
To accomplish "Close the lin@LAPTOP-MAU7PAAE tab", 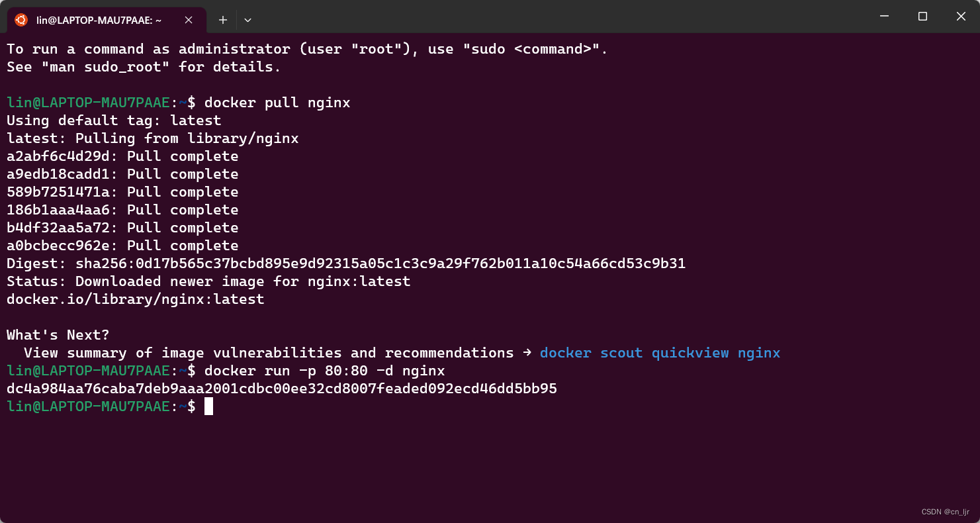I will tap(187, 20).
